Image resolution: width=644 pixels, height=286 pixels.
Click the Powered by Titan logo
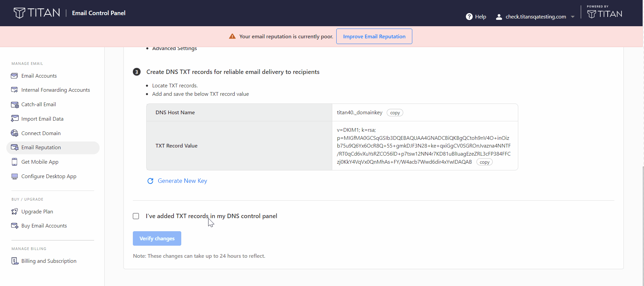pyautogui.click(x=605, y=12)
